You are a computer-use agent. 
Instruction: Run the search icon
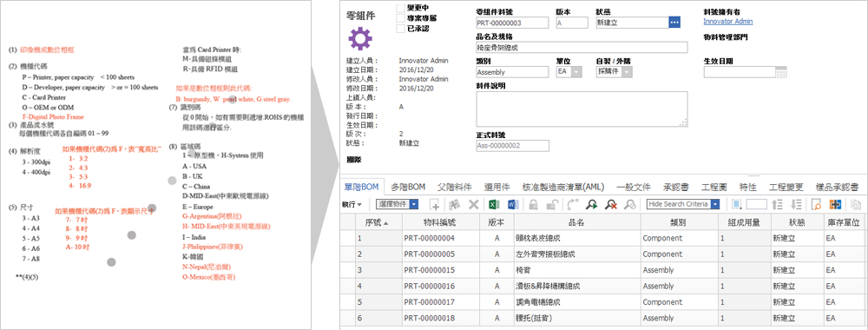592,204
